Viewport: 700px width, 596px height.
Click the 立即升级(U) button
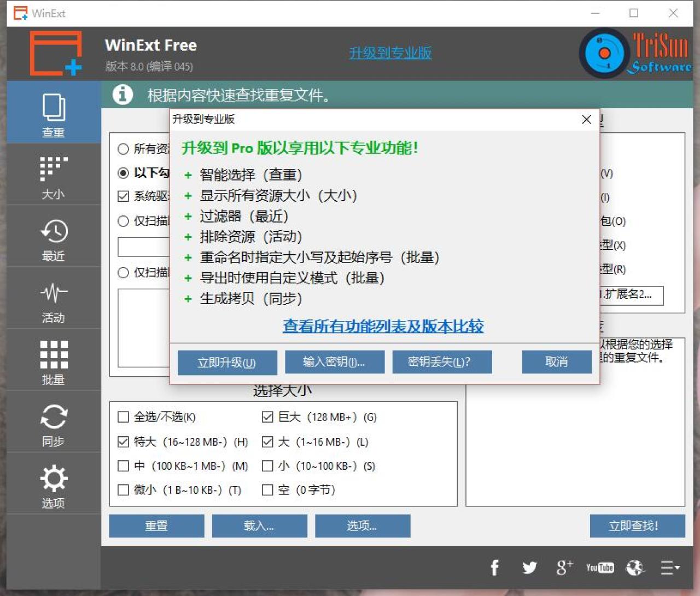tap(227, 363)
